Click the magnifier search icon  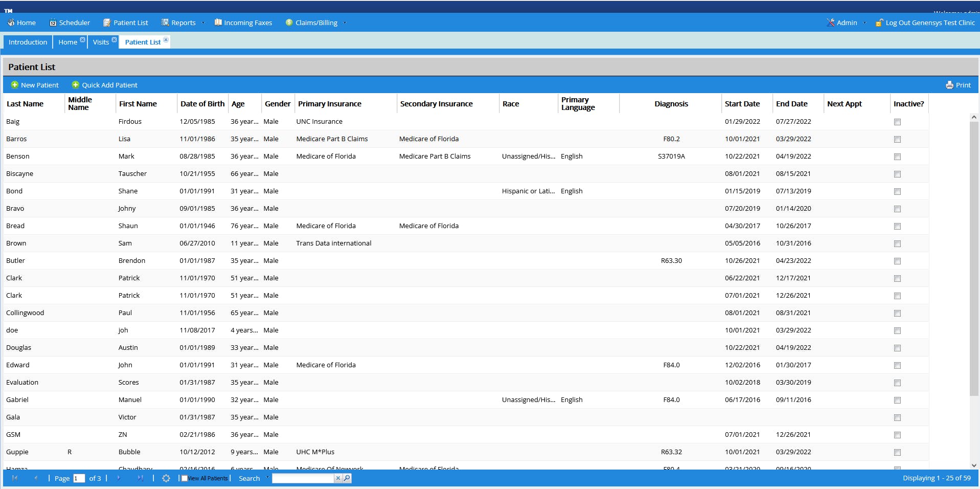(x=347, y=478)
